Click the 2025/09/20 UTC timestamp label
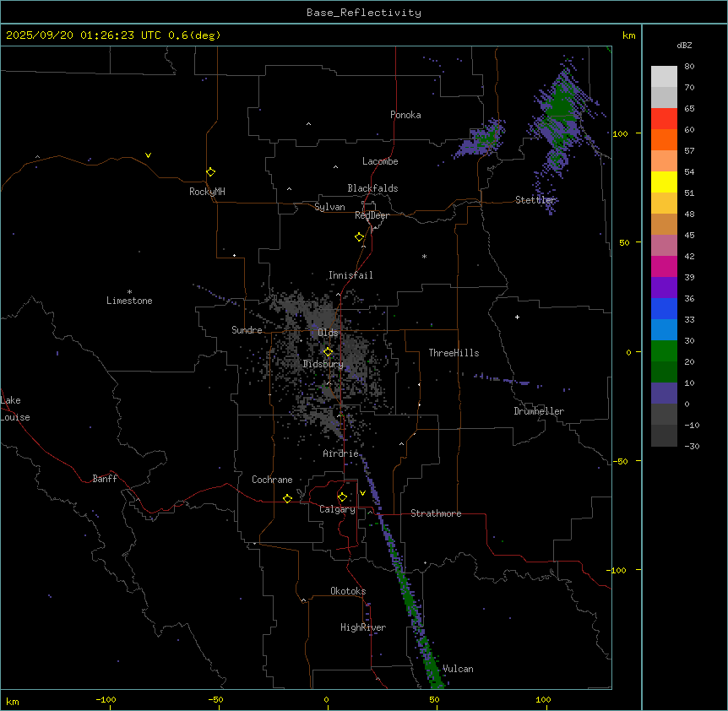Screen dimensions: 728x711 tap(113, 35)
